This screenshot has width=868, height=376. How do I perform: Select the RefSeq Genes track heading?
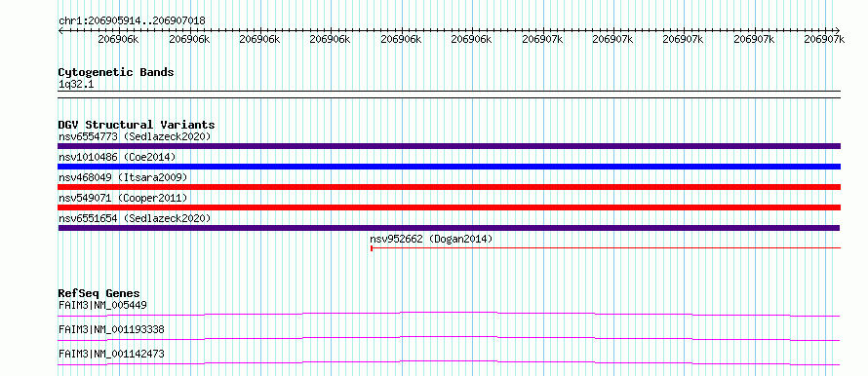point(99,293)
